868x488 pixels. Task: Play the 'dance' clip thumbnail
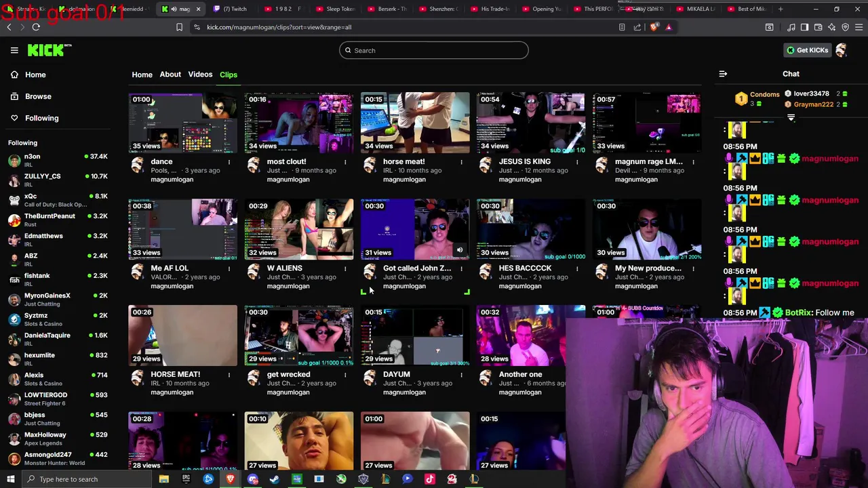pos(183,123)
